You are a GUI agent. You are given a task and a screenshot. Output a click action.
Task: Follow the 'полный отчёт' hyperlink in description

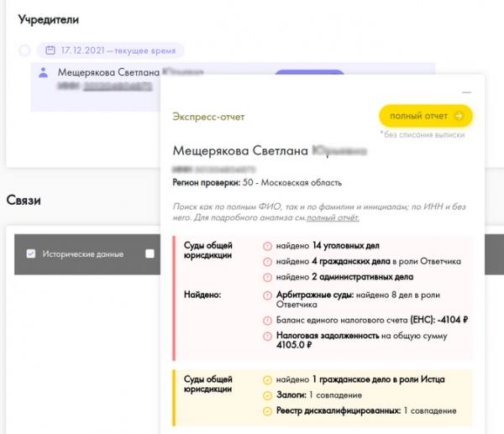click(333, 217)
